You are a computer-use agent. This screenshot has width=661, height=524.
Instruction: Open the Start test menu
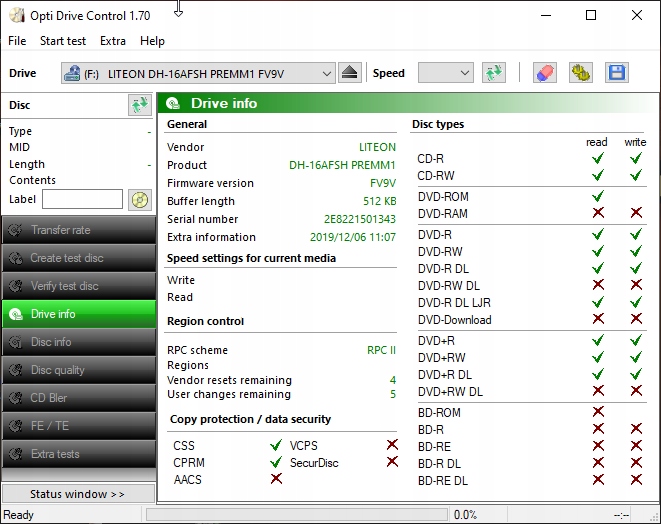point(63,41)
